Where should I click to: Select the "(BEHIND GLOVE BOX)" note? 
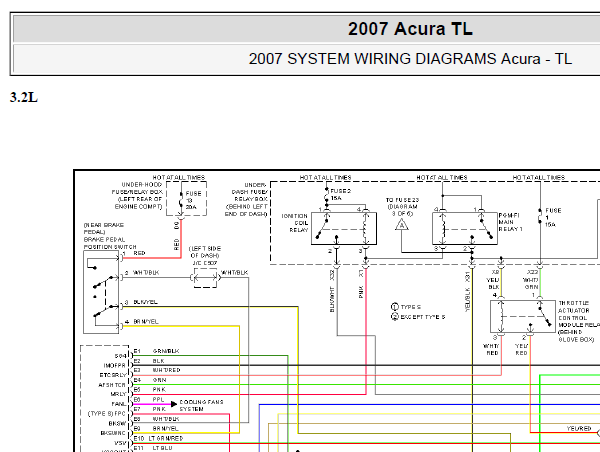[576, 336]
